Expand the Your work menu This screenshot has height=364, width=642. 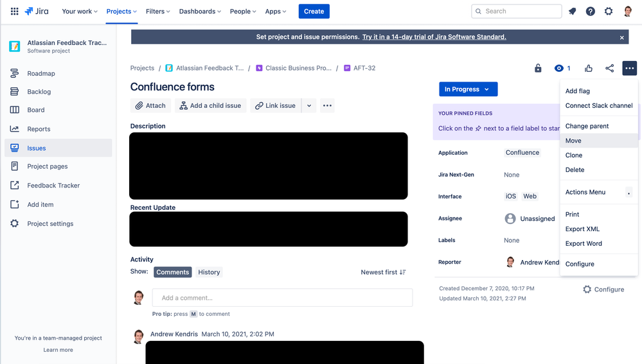[80, 12]
